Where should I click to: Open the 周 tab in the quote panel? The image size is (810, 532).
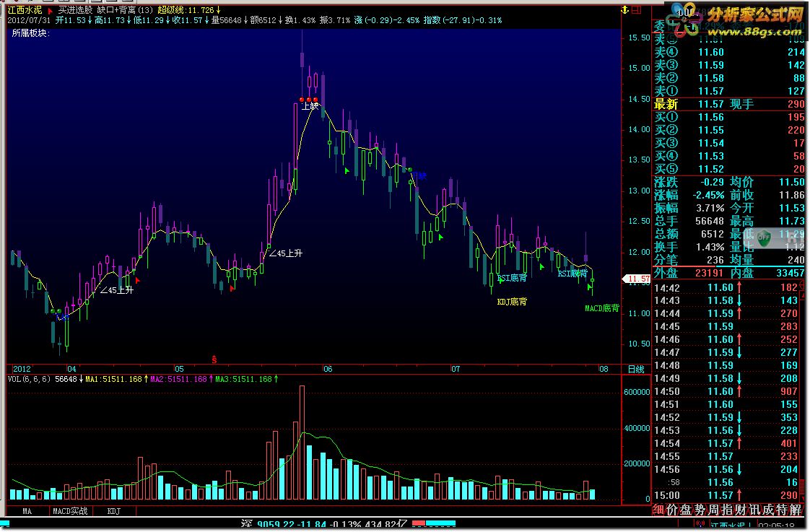click(x=713, y=510)
